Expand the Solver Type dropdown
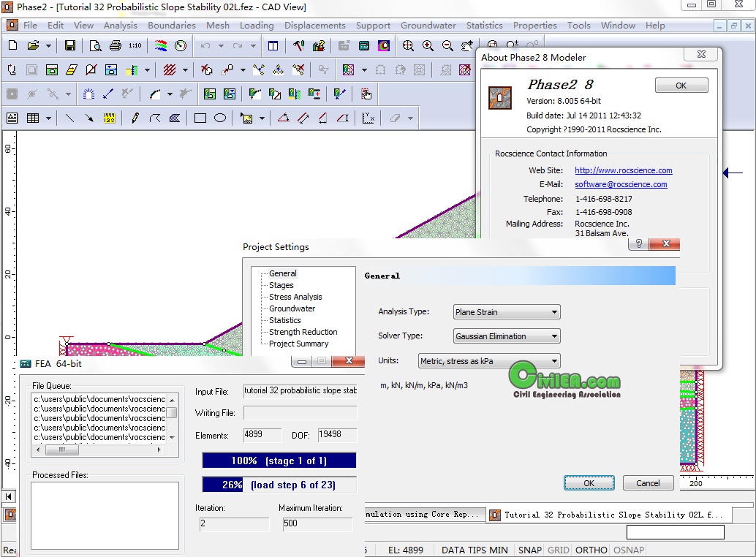 point(506,336)
